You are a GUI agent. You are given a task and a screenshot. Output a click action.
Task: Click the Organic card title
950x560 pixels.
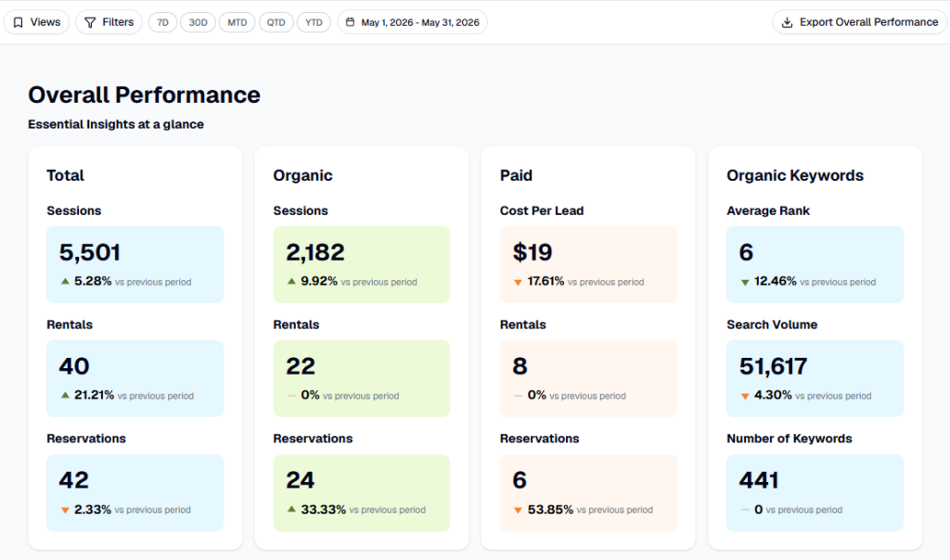click(303, 175)
